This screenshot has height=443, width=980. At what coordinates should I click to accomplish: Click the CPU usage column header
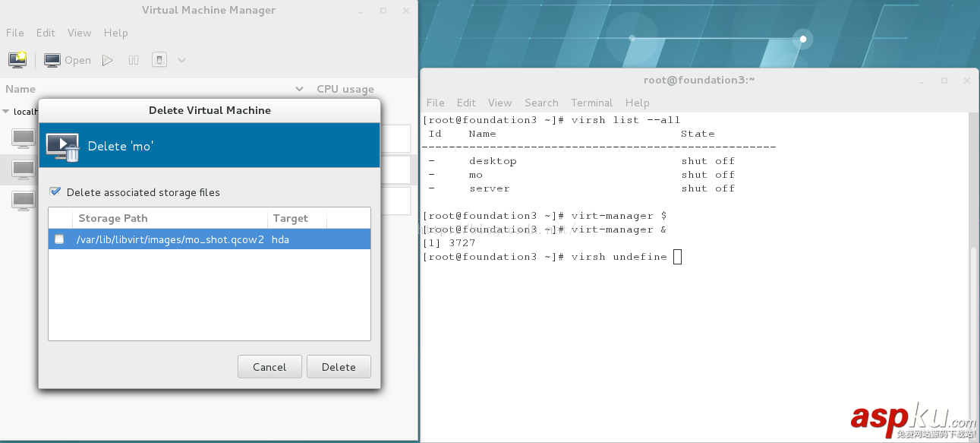[345, 89]
